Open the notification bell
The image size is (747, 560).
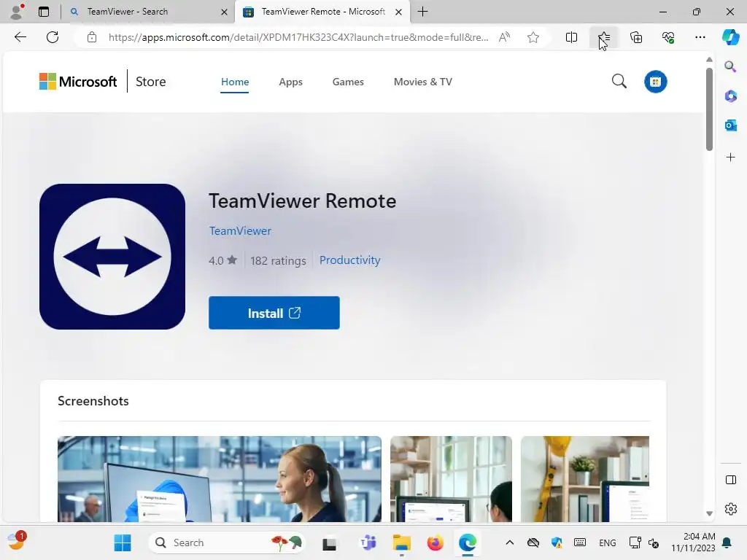tap(727, 542)
